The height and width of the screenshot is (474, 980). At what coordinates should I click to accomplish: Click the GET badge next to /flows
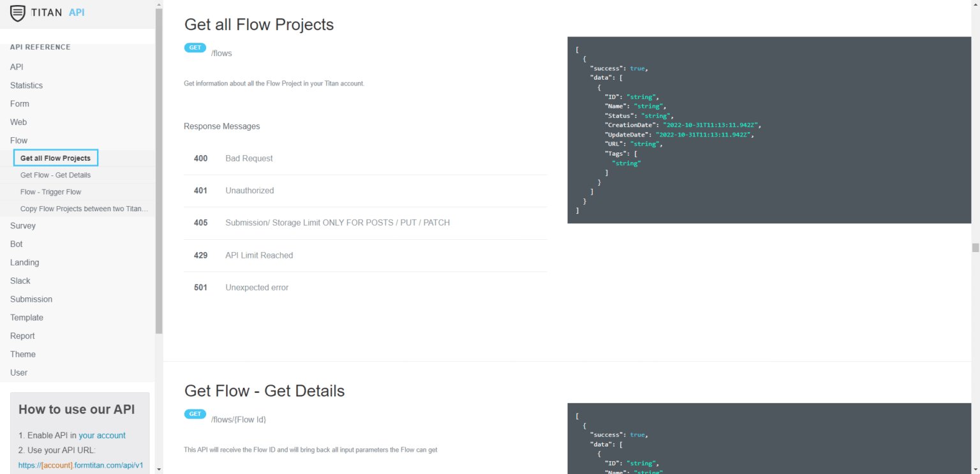point(195,47)
